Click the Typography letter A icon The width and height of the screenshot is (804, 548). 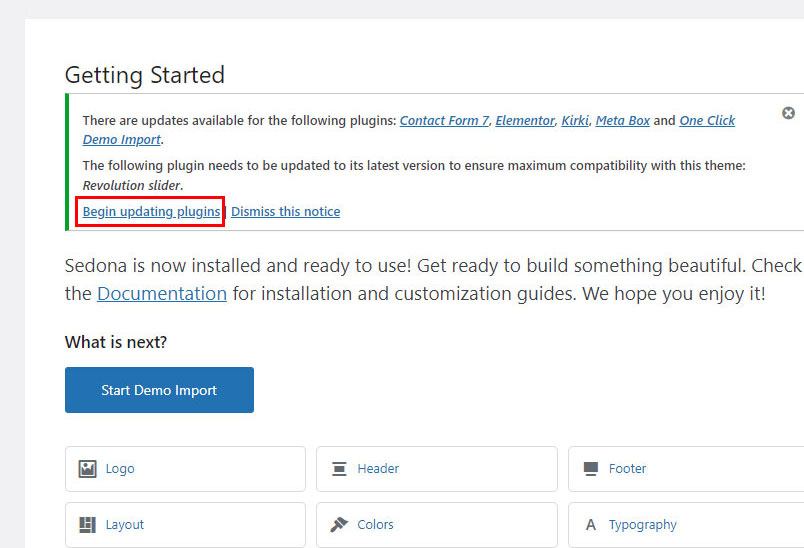click(x=591, y=524)
